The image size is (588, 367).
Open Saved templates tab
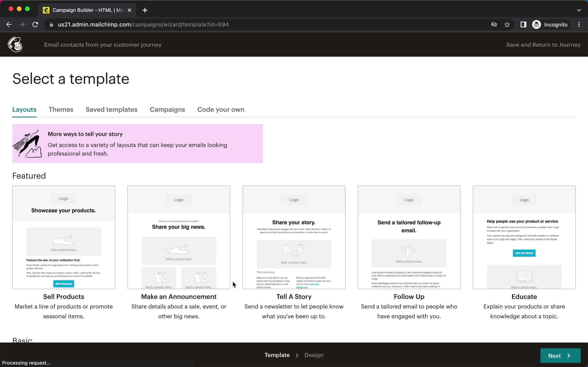pos(111,109)
